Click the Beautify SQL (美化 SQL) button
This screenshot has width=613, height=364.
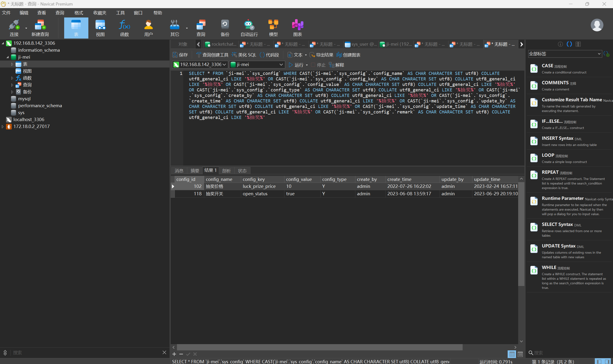pyautogui.click(x=244, y=55)
